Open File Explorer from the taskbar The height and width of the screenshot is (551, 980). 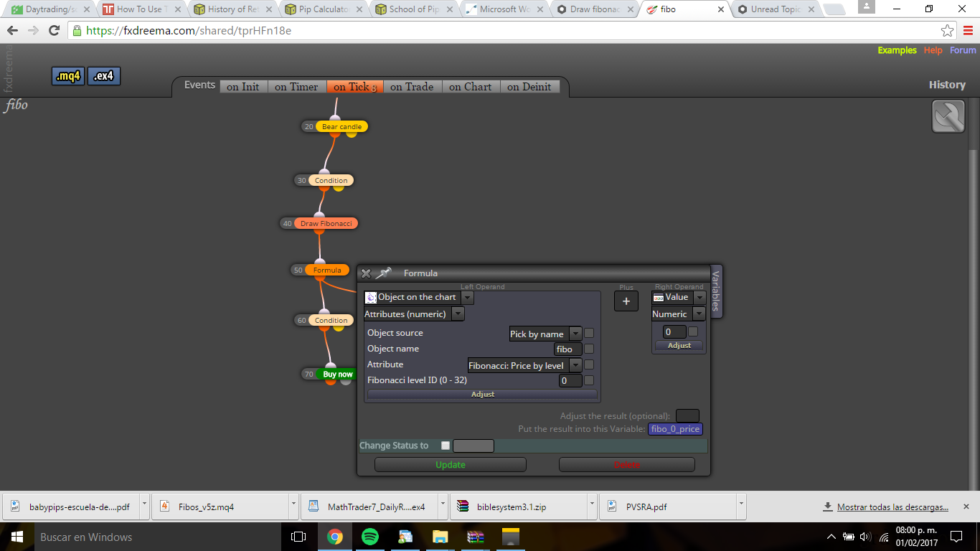[440, 537]
